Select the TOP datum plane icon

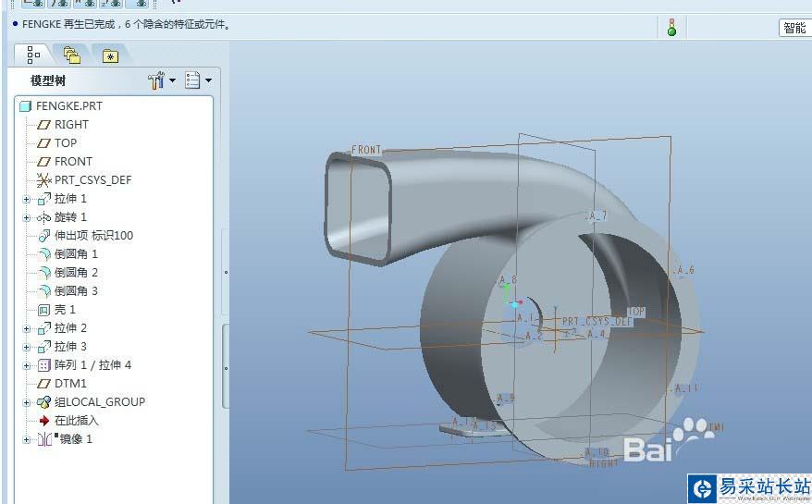[x=44, y=143]
